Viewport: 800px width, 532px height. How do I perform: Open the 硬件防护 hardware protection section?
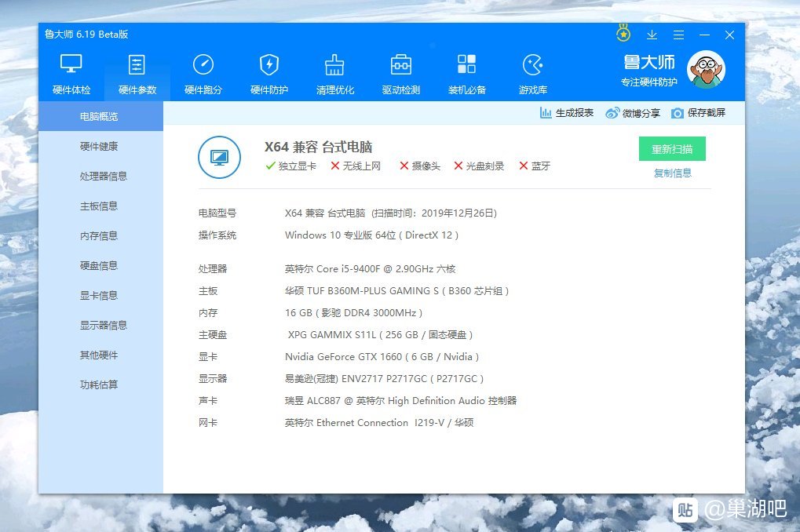[x=268, y=75]
